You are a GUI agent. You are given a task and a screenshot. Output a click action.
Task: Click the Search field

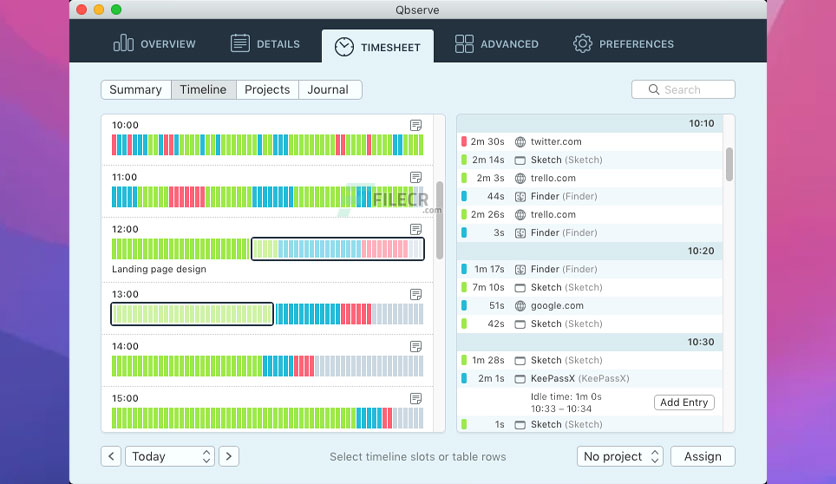(x=683, y=90)
